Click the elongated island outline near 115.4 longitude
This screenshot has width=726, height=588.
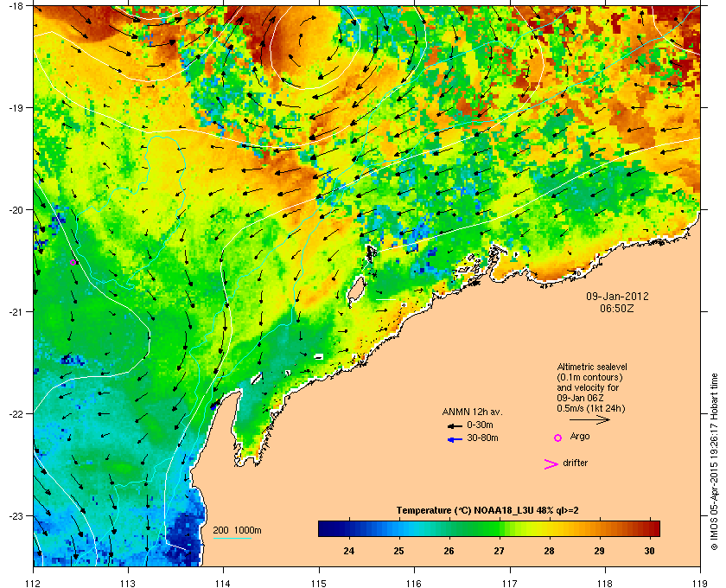tap(355, 292)
